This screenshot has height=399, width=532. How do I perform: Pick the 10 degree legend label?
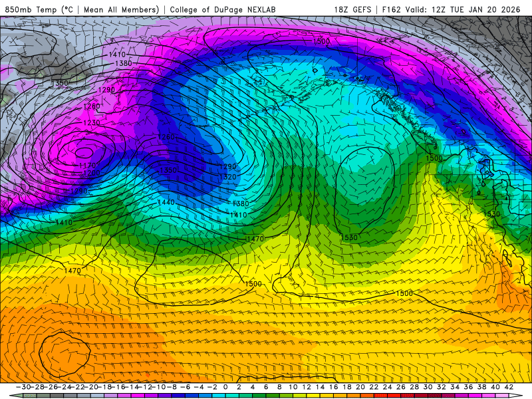(x=293, y=387)
